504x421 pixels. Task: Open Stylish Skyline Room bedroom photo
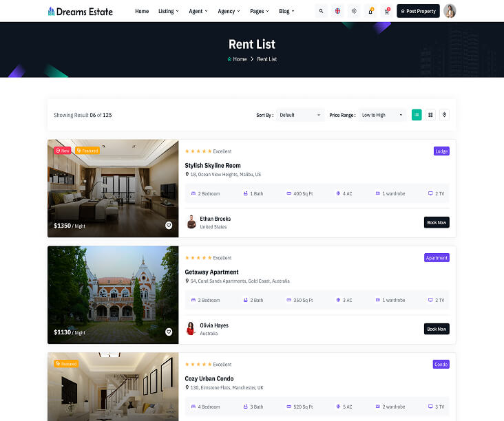click(113, 188)
